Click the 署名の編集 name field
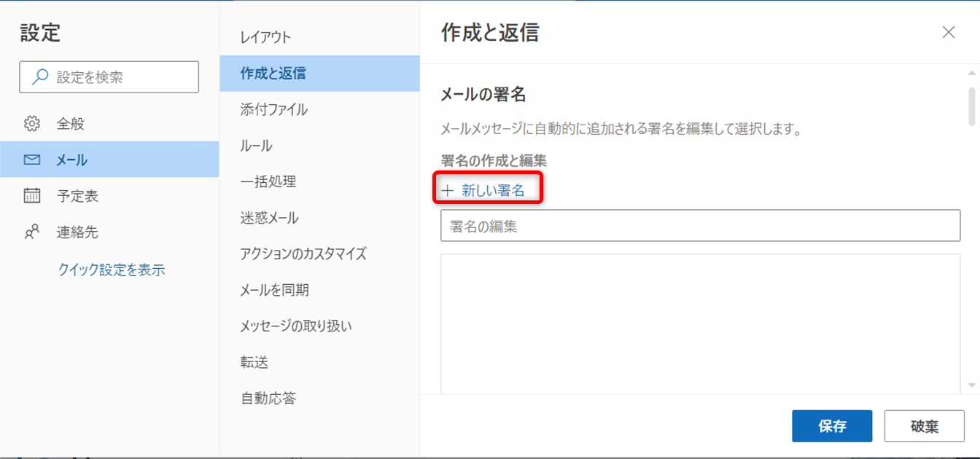980x459 pixels. click(700, 226)
